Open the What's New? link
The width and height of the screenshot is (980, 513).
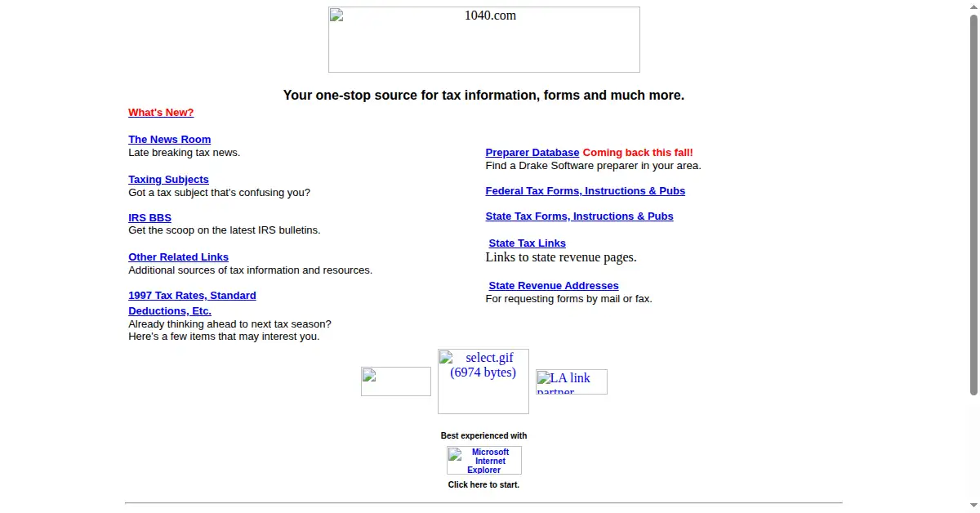tap(161, 113)
